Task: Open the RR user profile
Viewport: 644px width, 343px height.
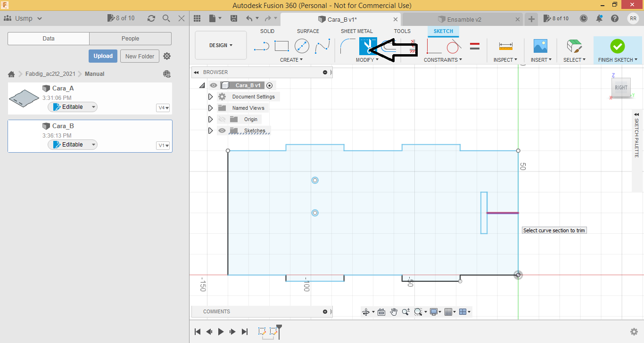Action: pos(633,18)
